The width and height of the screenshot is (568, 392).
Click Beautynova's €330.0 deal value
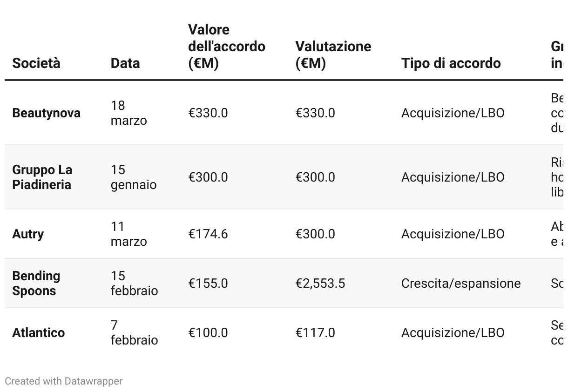point(208,113)
